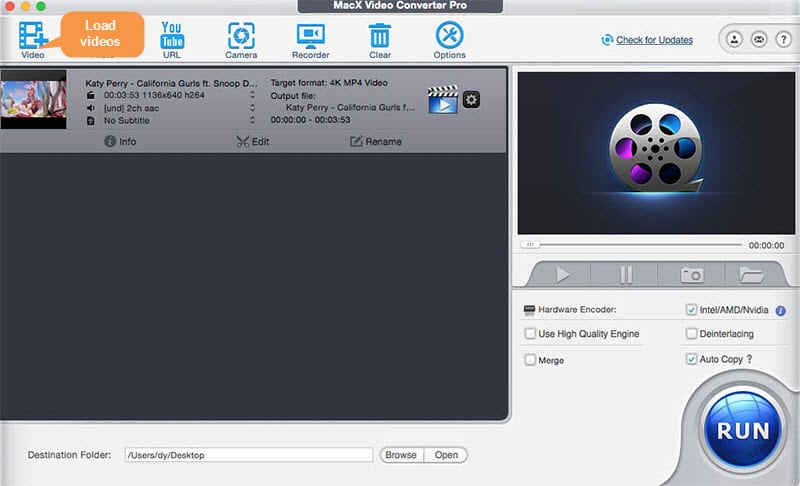Open the gear settings for the video

(x=471, y=99)
